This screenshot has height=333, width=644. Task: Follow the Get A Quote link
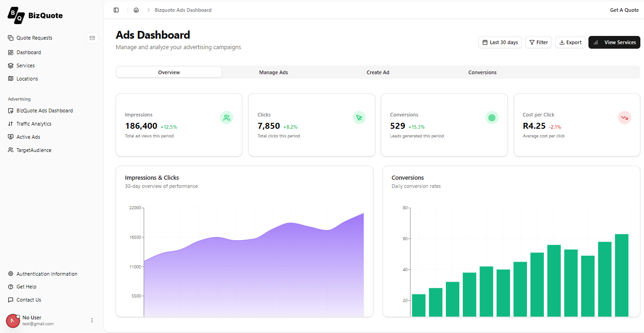point(624,10)
